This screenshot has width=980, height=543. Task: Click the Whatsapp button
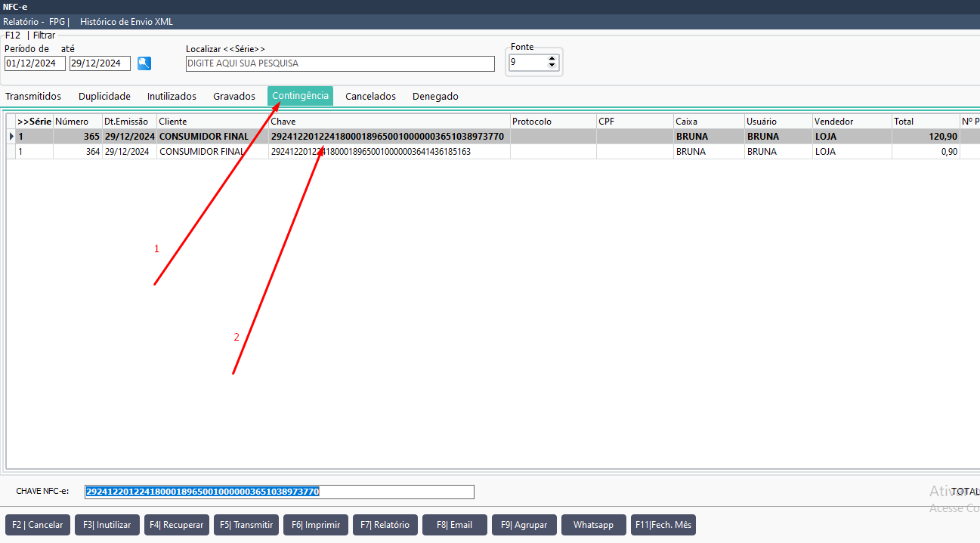(594, 525)
